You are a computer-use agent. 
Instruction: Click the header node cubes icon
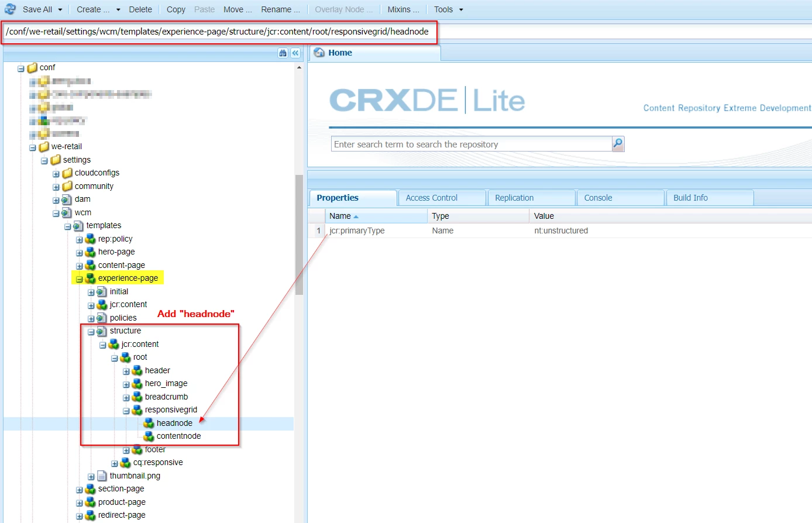[x=137, y=370]
